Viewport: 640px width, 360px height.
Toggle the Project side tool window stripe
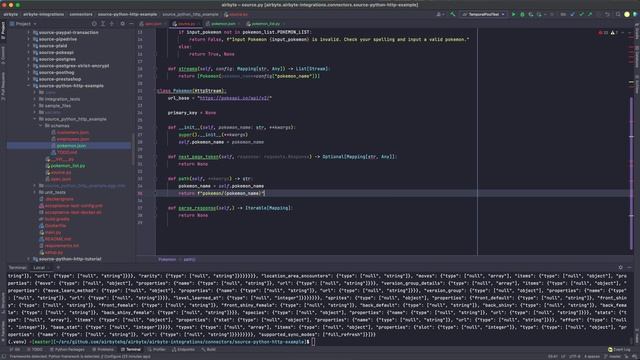pos(3,31)
